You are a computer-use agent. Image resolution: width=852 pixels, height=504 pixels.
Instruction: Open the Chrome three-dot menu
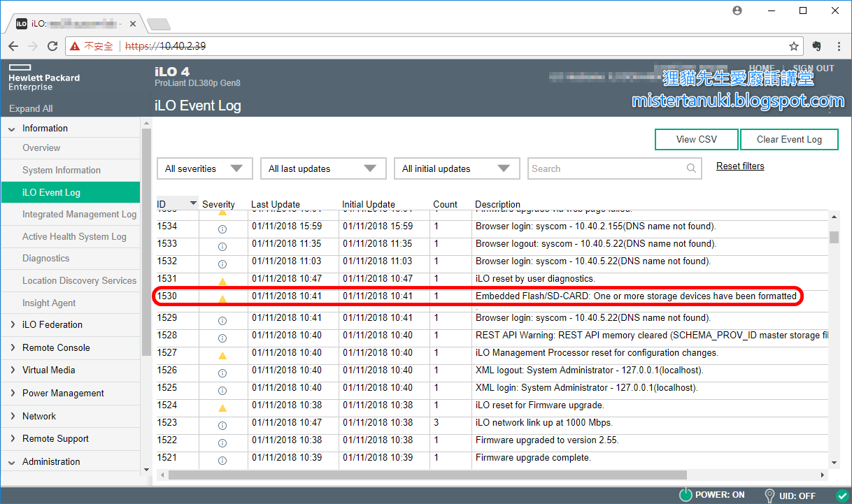tap(839, 46)
